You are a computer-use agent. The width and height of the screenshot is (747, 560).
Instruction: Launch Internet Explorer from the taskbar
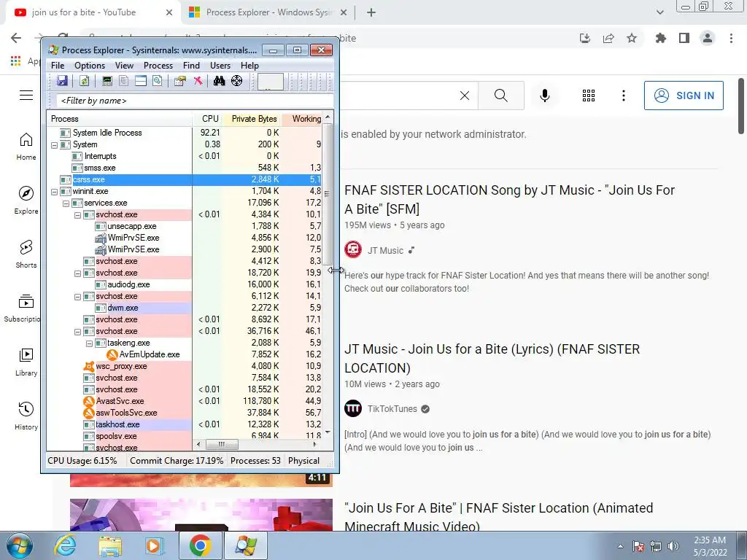[x=65, y=545]
